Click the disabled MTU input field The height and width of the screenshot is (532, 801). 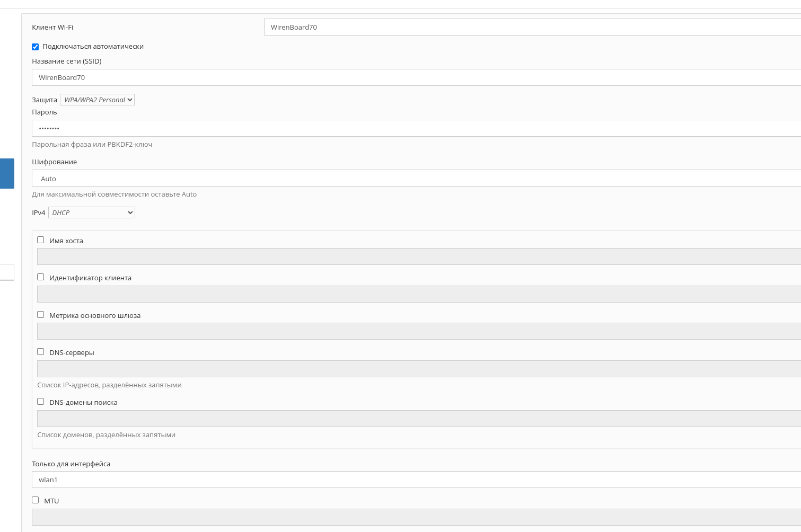(x=416, y=517)
